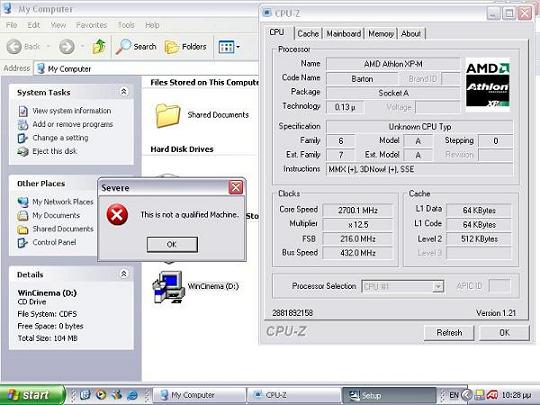Collapse the Details panel
The height and width of the screenshot is (405, 540).
124,274
